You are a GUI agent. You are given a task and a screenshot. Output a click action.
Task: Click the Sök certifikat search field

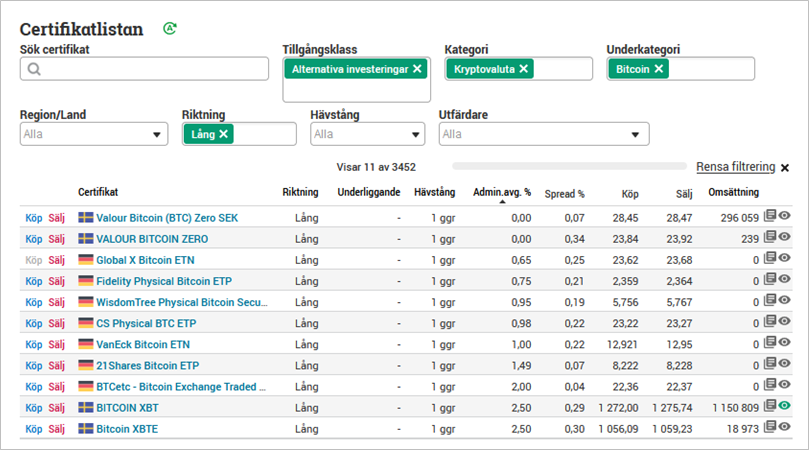144,69
